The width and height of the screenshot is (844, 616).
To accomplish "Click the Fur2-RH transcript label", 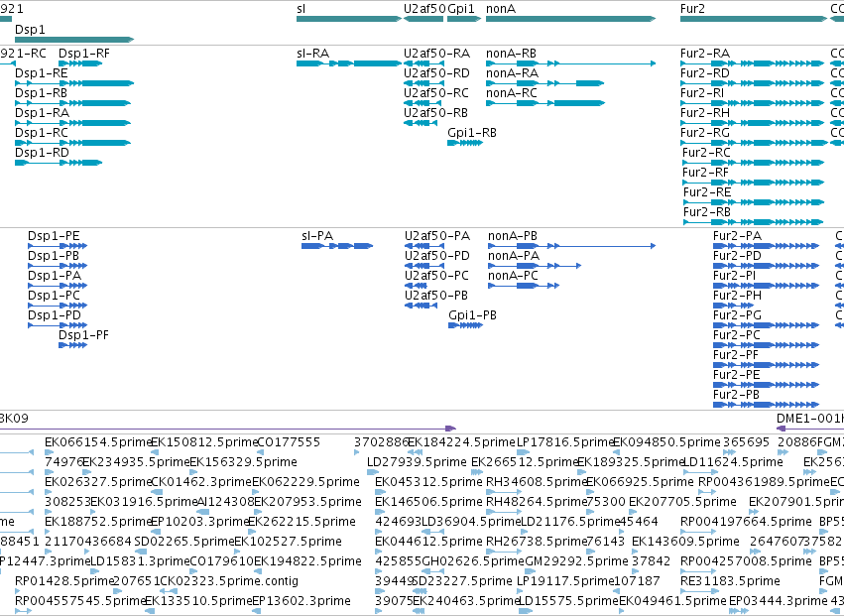I will click(705, 113).
